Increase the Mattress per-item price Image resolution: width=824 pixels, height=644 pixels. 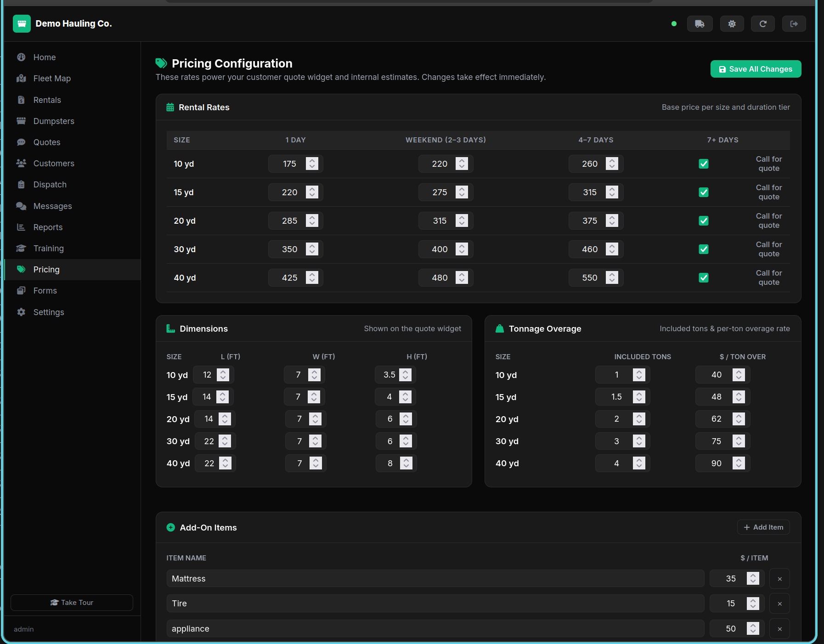point(752,576)
